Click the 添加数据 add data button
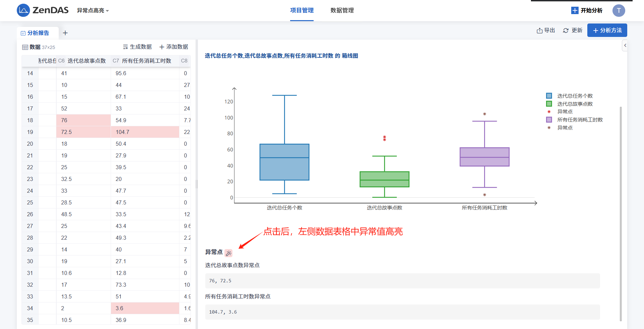The image size is (644, 329). pos(174,47)
